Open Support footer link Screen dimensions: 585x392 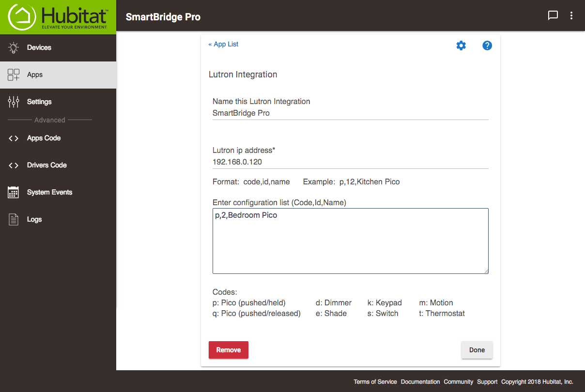tap(487, 382)
